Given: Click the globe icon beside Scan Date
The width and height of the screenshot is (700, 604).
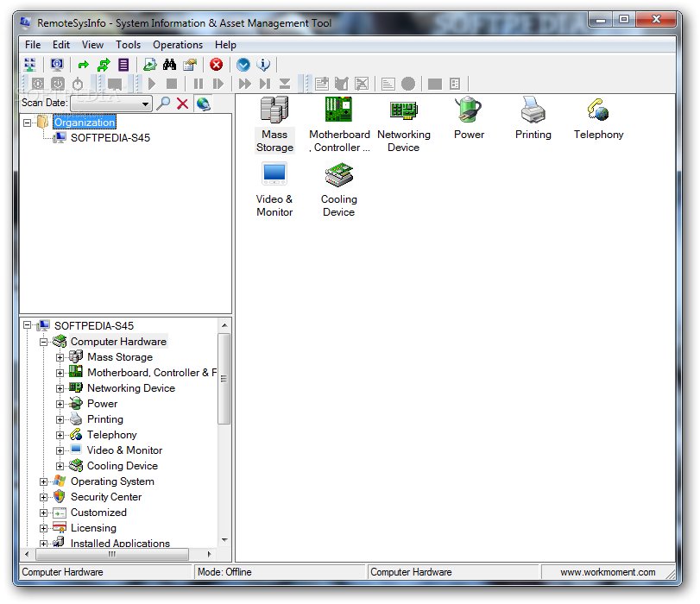Looking at the screenshot, I should [204, 104].
